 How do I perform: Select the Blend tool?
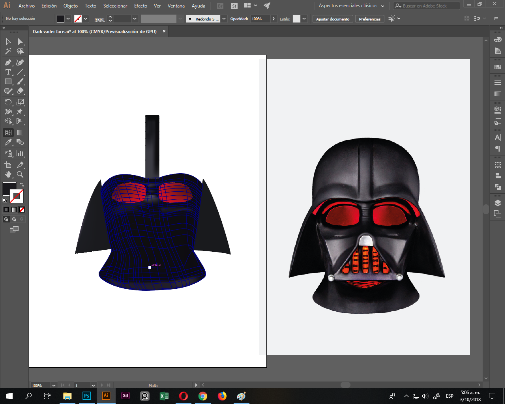click(x=20, y=142)
